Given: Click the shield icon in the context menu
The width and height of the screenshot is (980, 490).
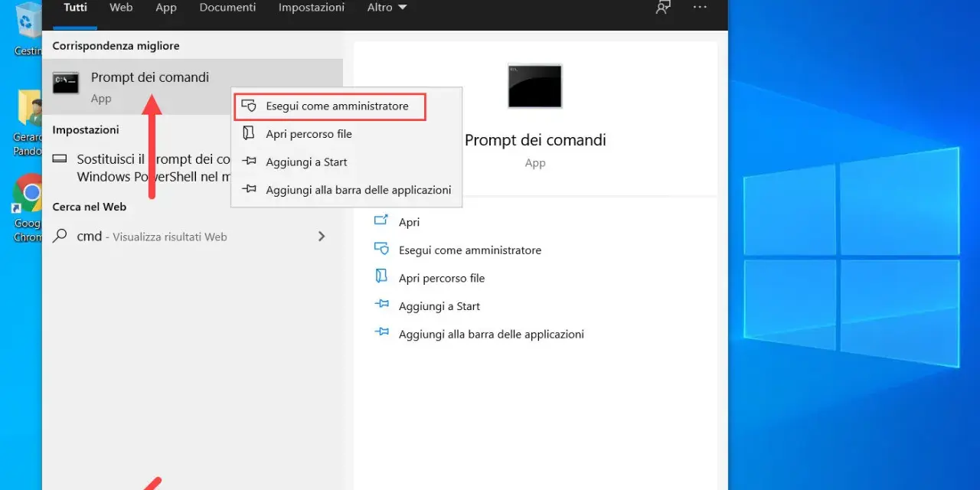Looking at the screenshot, I should coord(249,106).
